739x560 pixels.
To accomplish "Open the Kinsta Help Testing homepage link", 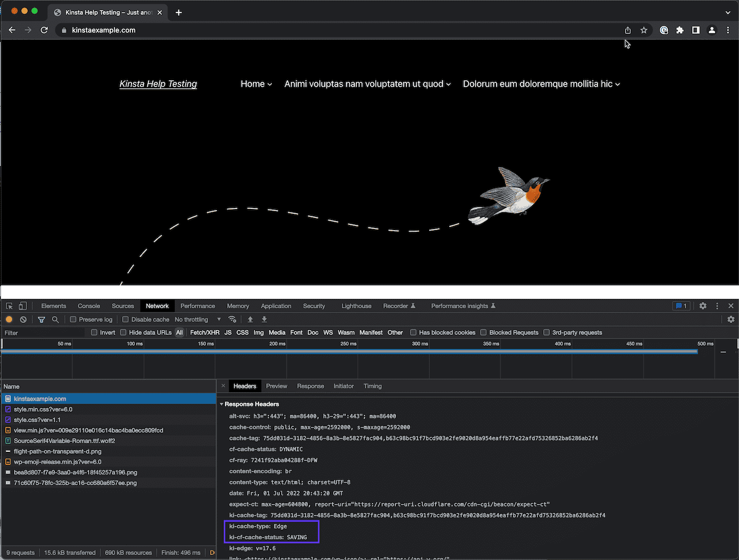I will (158, 84).
